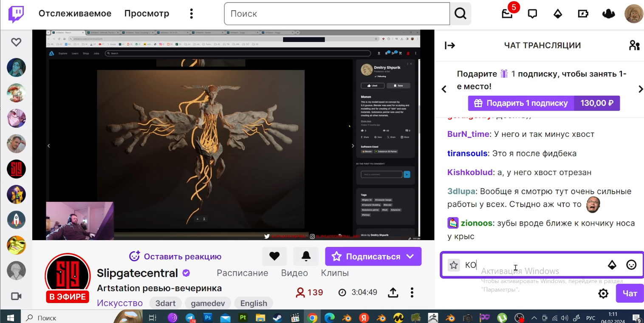Focus the chat message input field
Viewport: 644px width, 323px height.
pyautogui.click(x=541, y=265)
